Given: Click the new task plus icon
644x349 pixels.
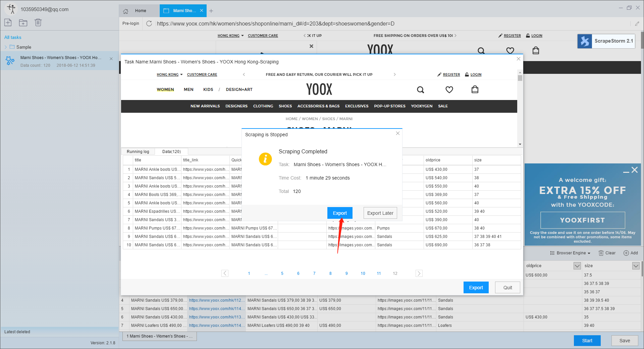Looking at the screenshot, I should 8,22.
